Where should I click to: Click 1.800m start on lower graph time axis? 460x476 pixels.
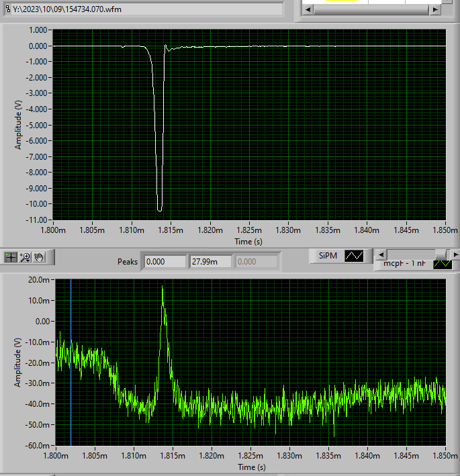pos(56,456)
